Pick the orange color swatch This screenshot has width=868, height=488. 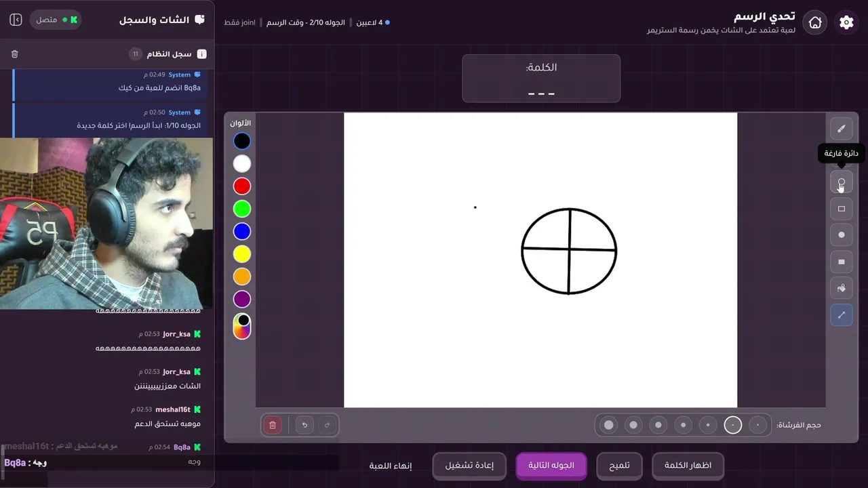242,277
